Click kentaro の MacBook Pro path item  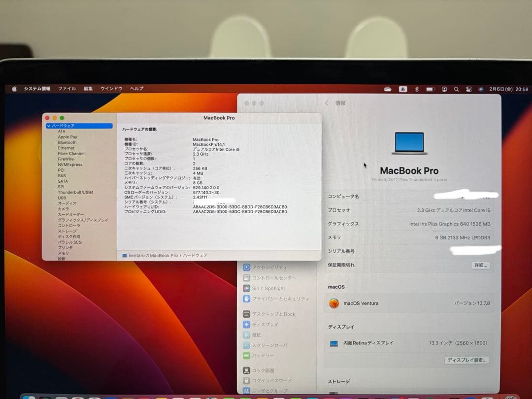click(x=153, y=256)
